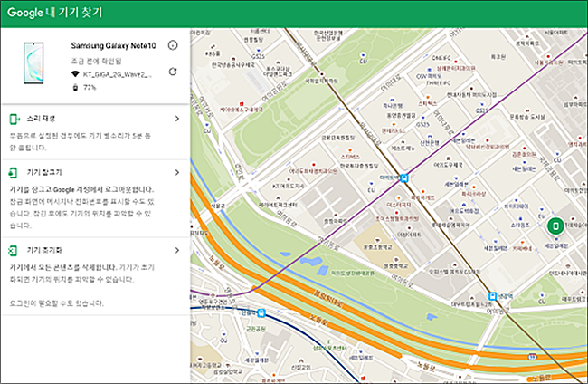Screen dimensions: 588x384
Task: Click the 샛강역 subway station icon
Action: (493, 296)
